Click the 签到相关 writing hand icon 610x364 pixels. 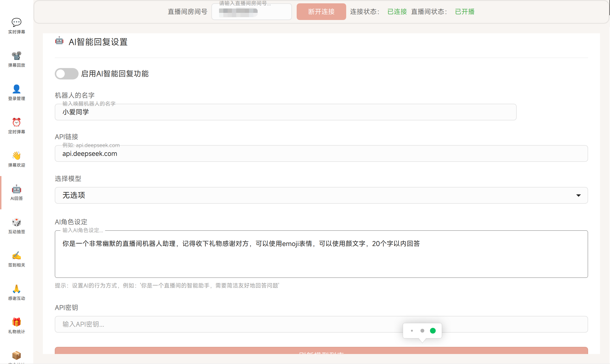pos(16,256)
